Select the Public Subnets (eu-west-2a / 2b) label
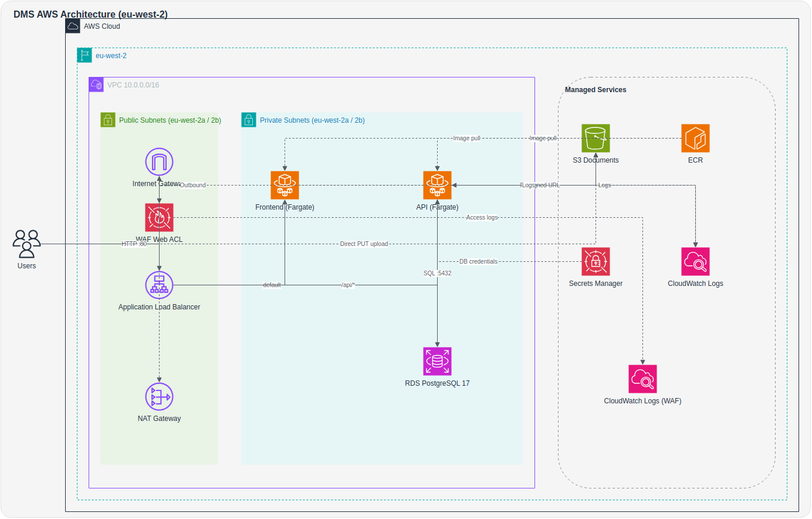 tap(170, 120)
